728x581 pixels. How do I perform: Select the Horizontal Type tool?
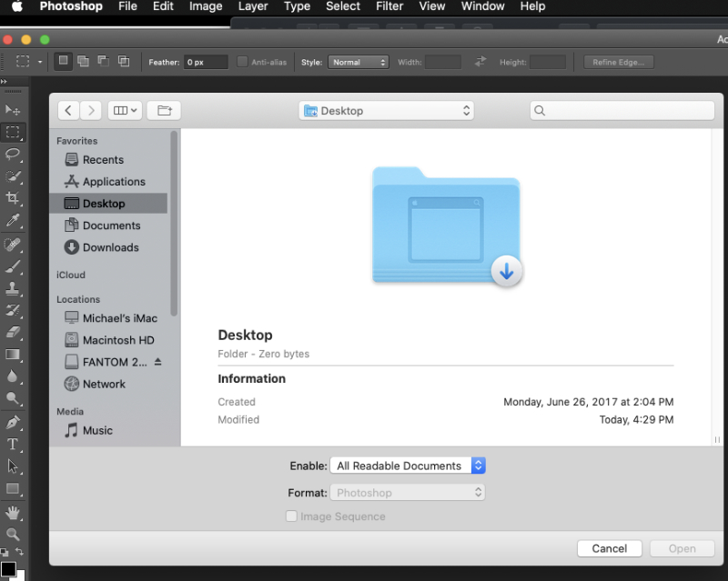[x=13, y=445]
